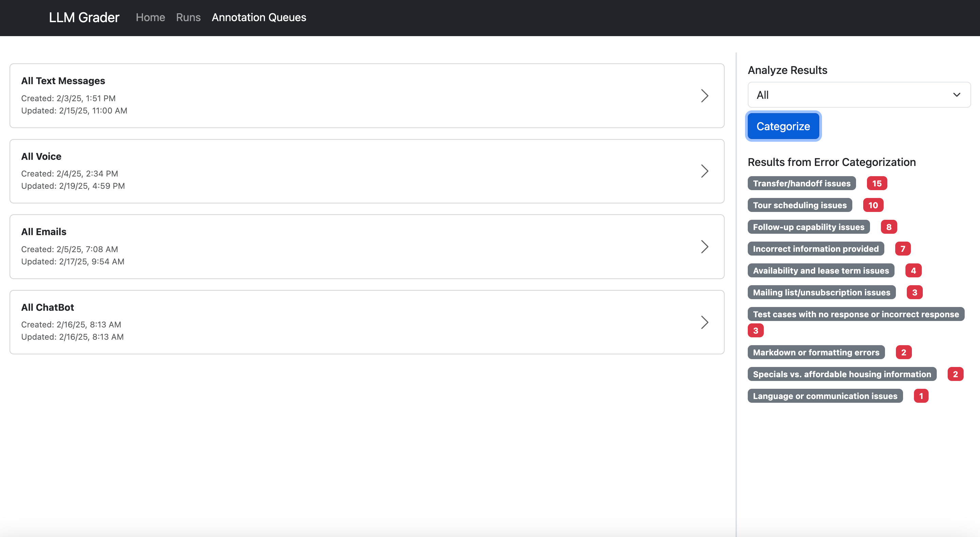Click the Language or communication issues tag
Screen dimensions: 980x537
(x=825, y=396)
